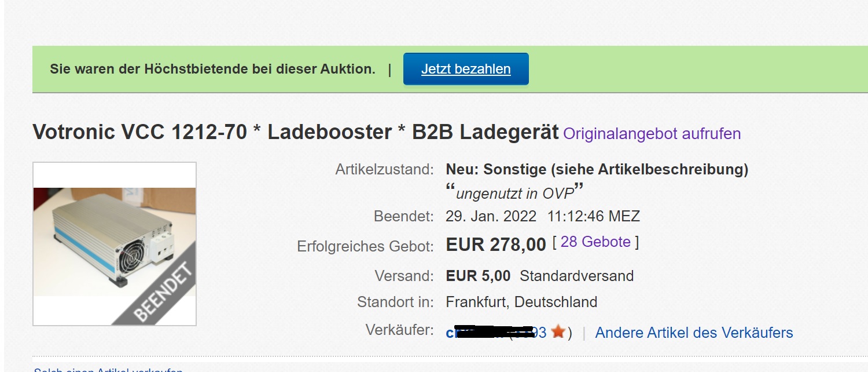Click the Standardversand shipping method text
This screenshot has width=868, height=372.
576,276
